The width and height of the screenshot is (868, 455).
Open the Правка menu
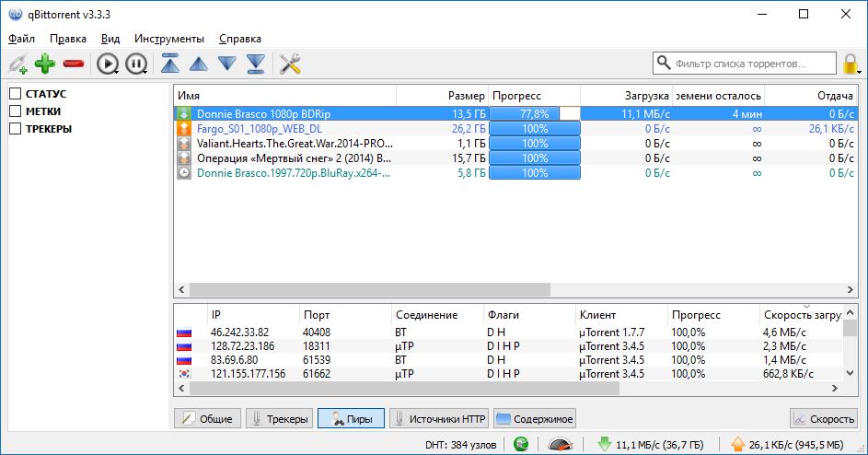coord(68,39)
